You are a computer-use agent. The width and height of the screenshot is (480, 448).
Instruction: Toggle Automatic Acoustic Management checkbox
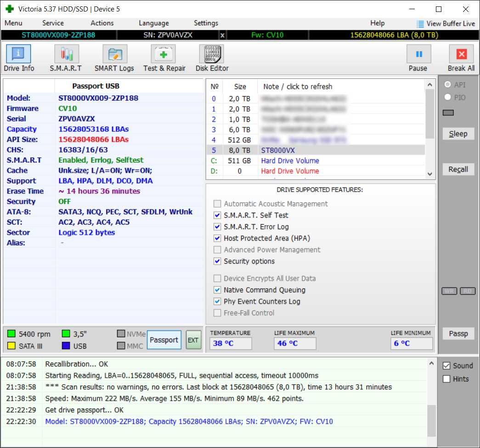[217, 204]
